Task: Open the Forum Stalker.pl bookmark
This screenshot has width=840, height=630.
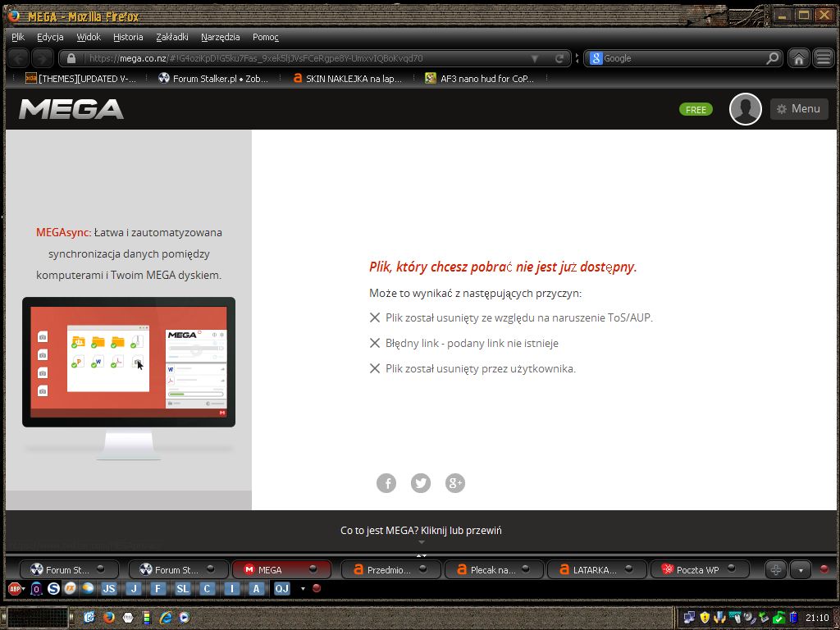Action: (214, 79)
